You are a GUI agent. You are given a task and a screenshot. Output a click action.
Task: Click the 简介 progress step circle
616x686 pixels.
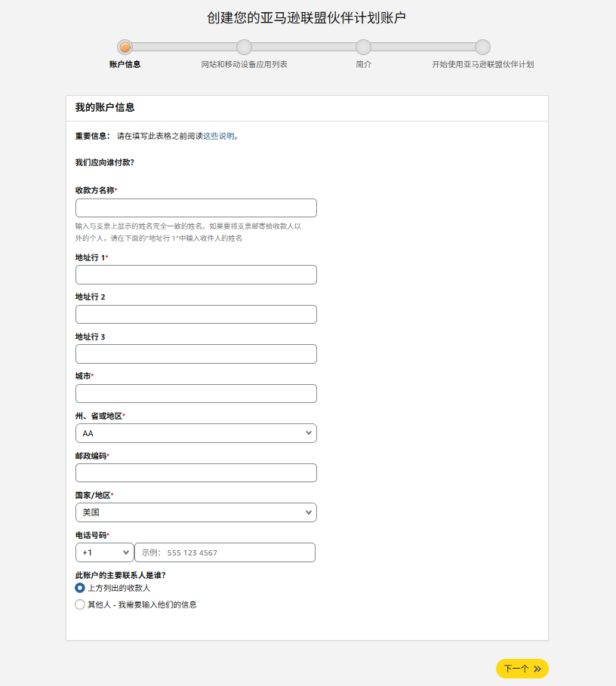363,47
